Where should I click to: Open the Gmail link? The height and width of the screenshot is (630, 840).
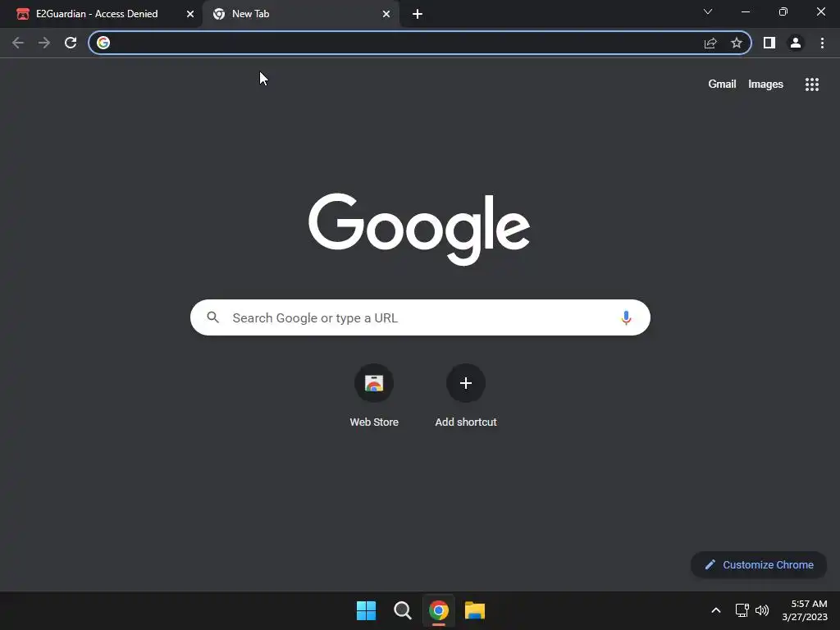(722, 84)
